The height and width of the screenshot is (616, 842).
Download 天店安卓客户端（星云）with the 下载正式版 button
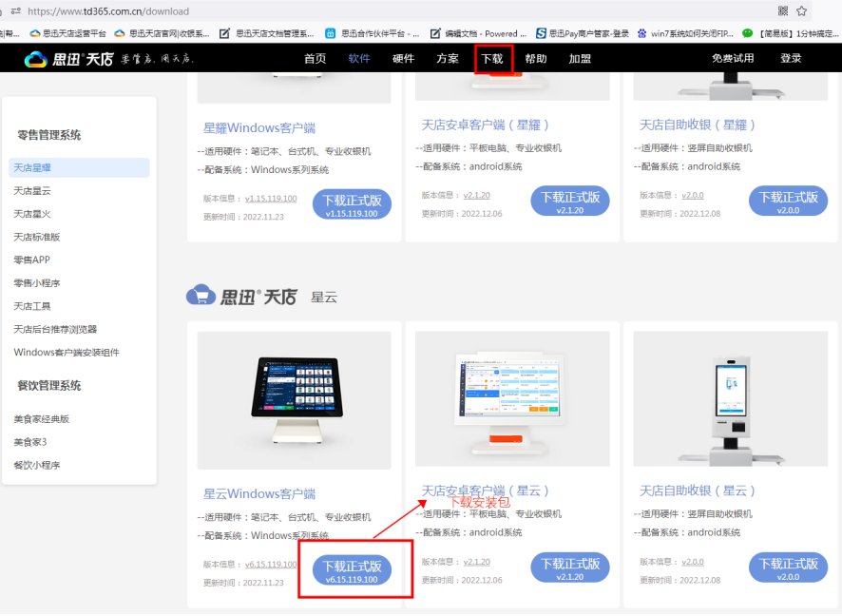point(570,568)
